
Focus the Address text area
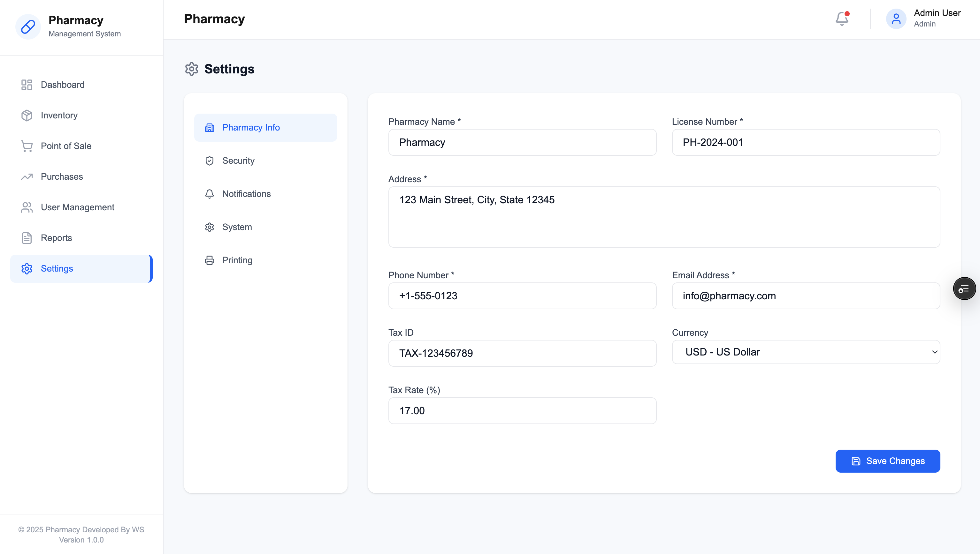point(664,217)
